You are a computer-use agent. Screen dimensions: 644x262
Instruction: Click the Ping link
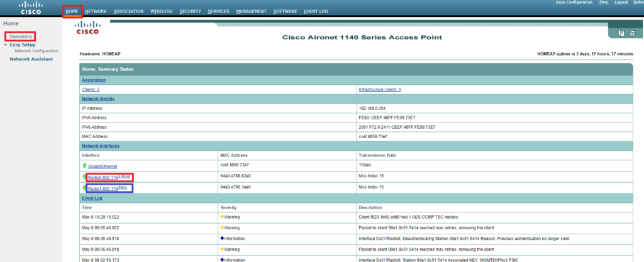pos(603,3)
